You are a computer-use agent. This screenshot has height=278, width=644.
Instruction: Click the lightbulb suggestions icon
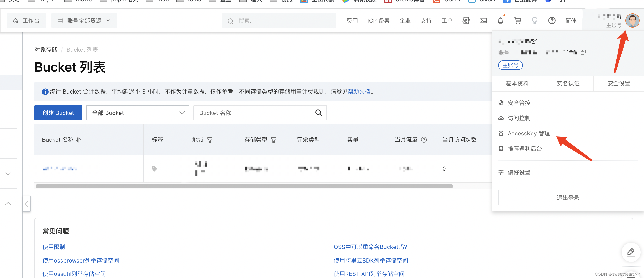[535, 20]
